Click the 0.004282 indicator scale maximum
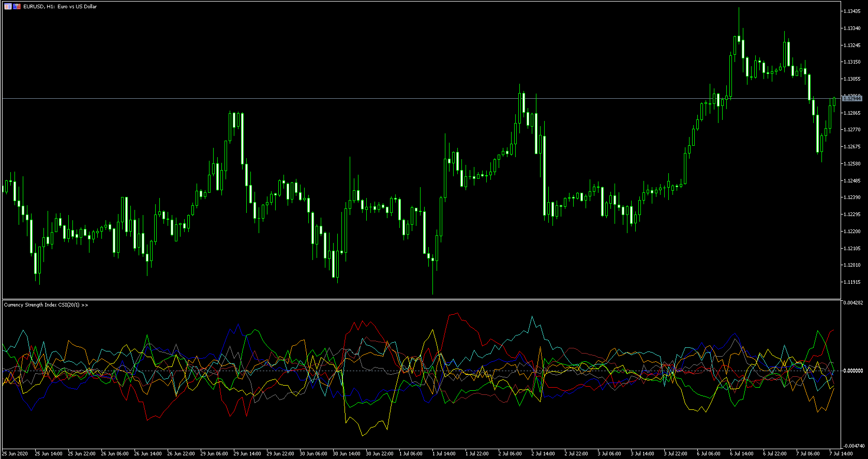This screenshot has height=459, width=868. (852, 303)
